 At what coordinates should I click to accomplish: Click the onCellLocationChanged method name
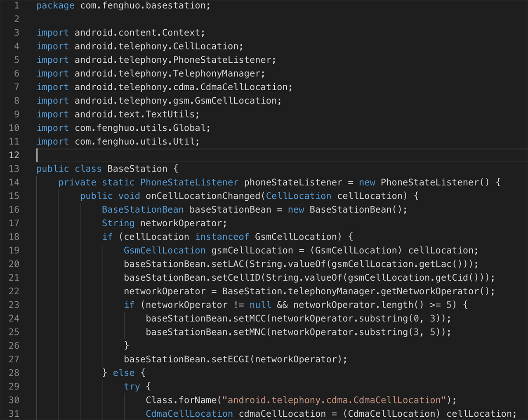(x=203, y=196)
